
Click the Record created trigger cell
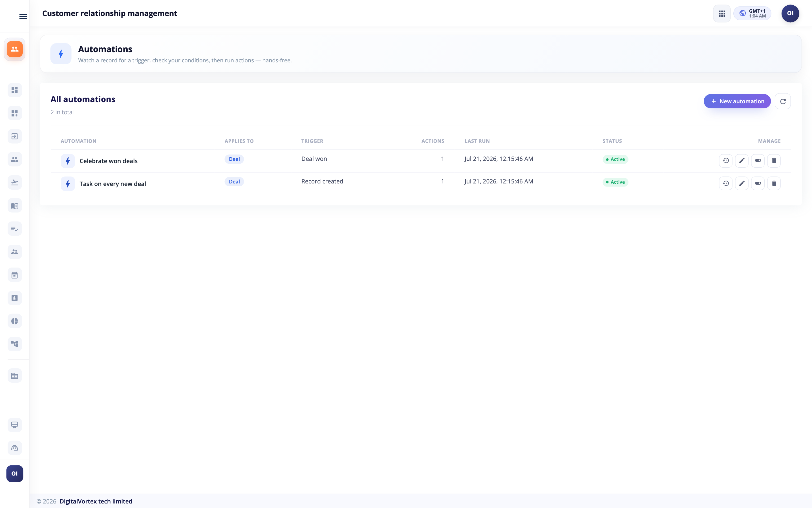pyautogui.click(x=322, y=181)
